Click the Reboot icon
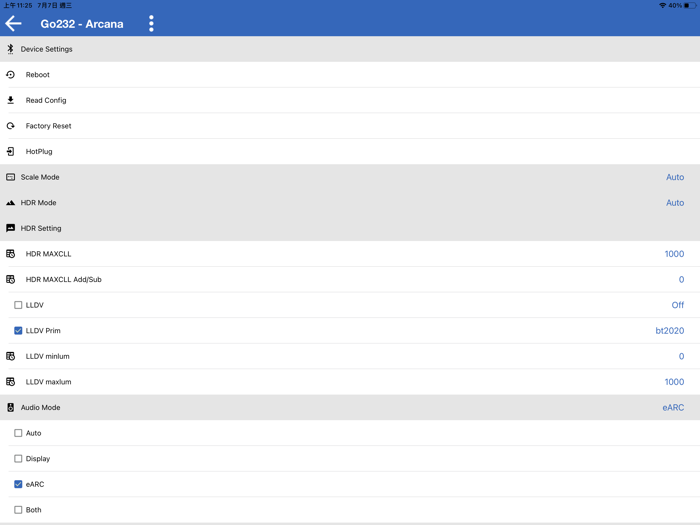This screenshot has width=700, height=525. click(x=10, y=75)
